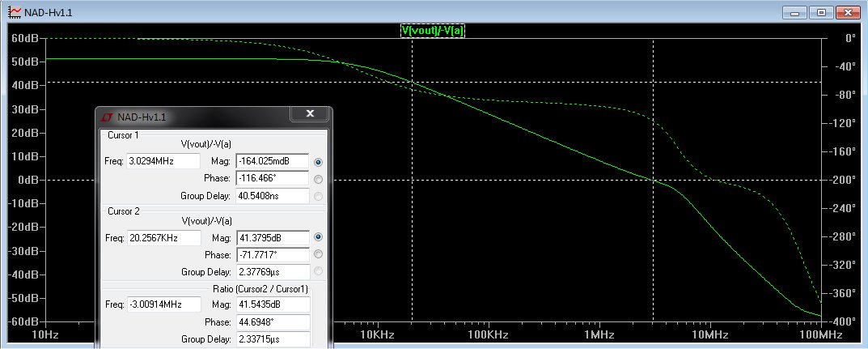Click the 60dB left axis label
The image size is (868, 349).
pos(24,38)
